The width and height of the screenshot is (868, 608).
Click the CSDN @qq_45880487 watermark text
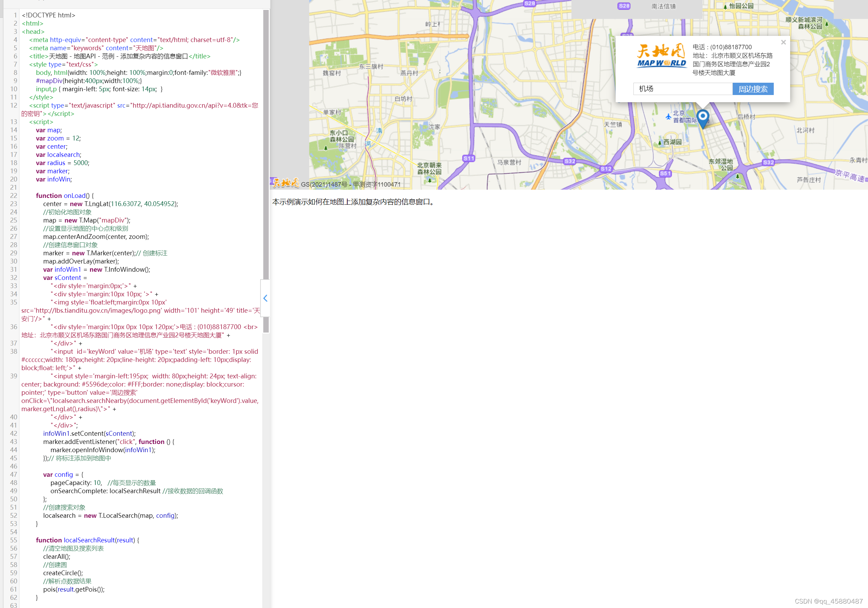click(828, 601)
